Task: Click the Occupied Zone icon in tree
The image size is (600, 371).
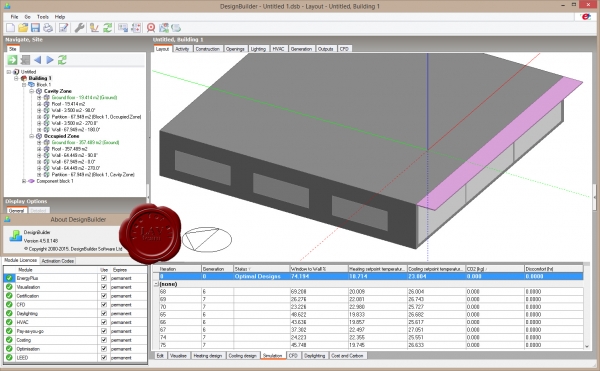Action: pyautogui.click(x=39, y=136)
